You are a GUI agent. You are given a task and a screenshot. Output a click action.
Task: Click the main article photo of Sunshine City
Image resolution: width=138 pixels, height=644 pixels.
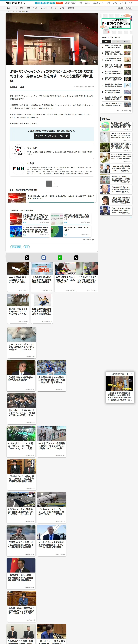pos(52,39)
